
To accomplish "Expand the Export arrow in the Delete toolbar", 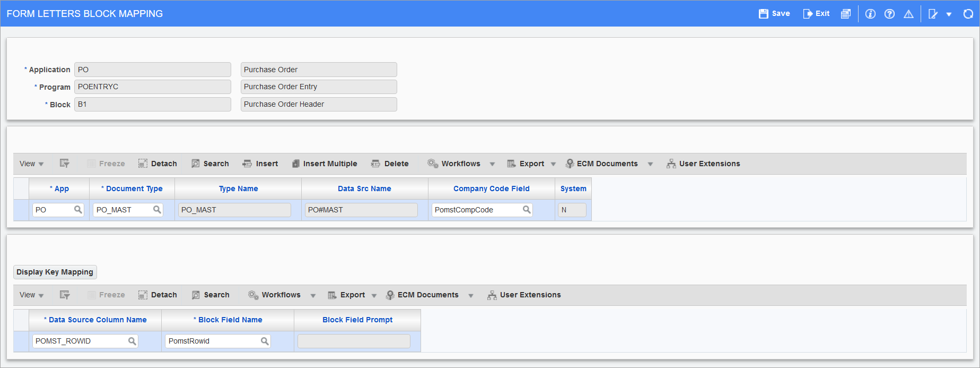I will (x=553, y=164).
